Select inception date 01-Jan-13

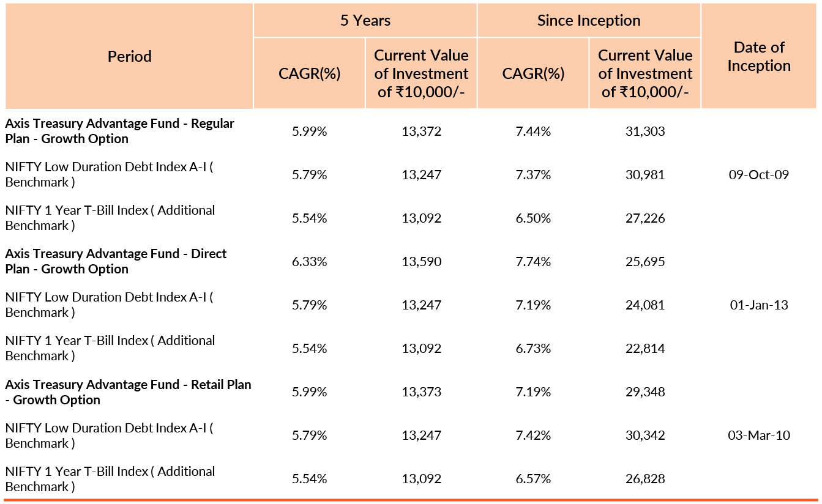tap(759, 305)
